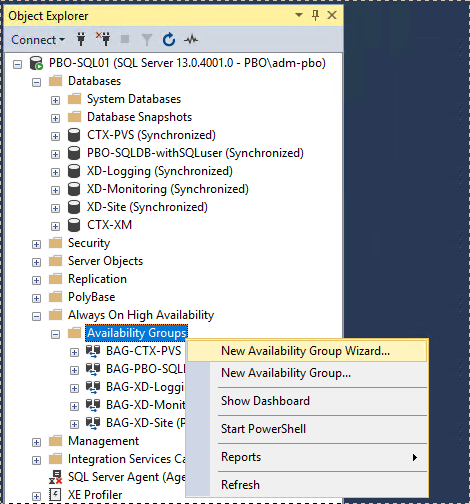Open the Activity Monitor pulse icon

(x=191, y=40)
